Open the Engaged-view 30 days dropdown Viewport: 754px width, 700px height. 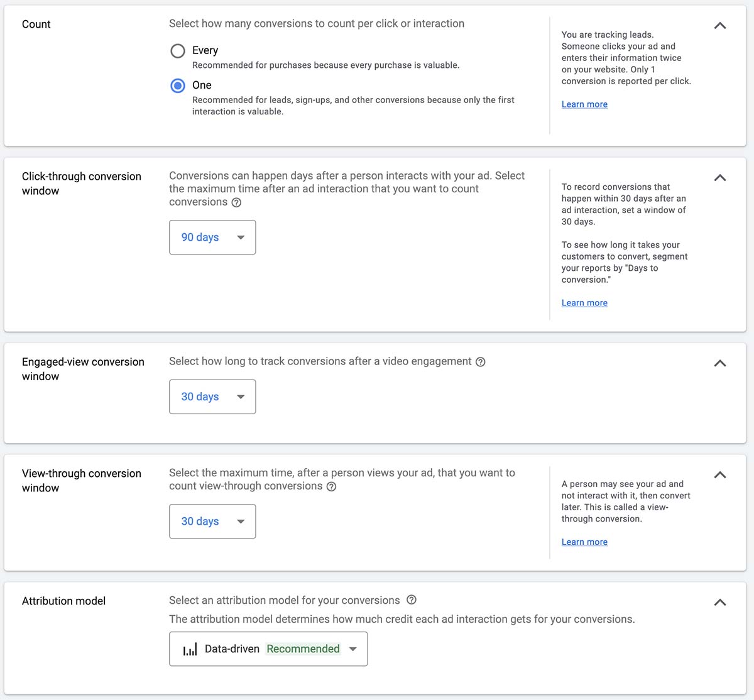[x=212, y=396]
